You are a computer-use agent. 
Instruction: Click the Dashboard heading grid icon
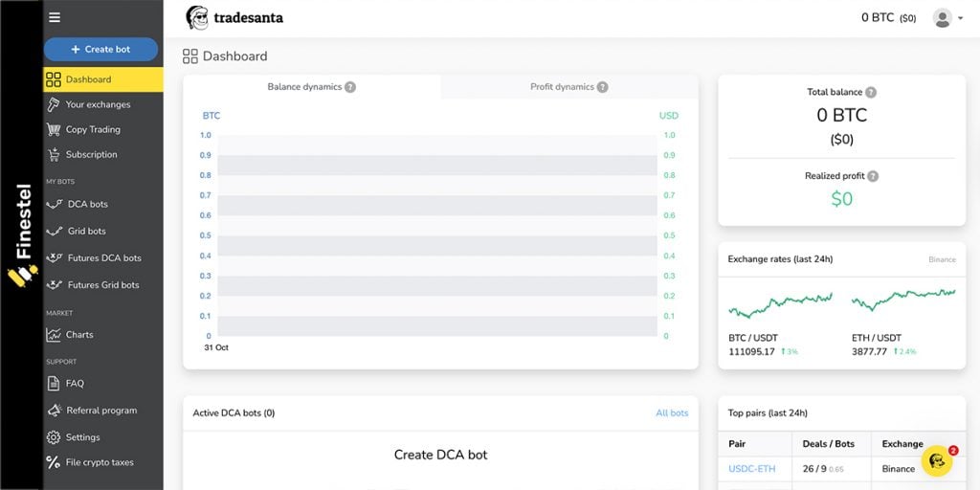[x=190, y=56]
